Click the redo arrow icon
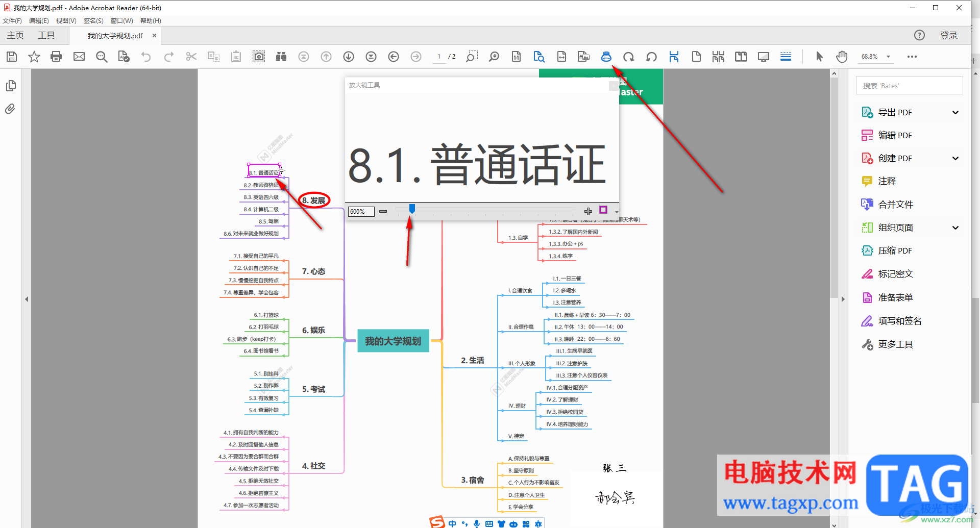 point(169,57)
